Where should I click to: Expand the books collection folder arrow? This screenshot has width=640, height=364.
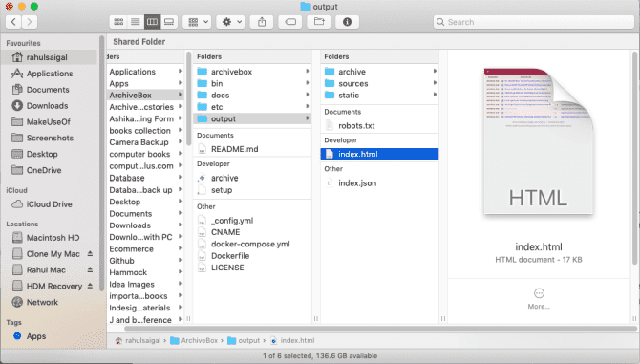click(181, 130)
